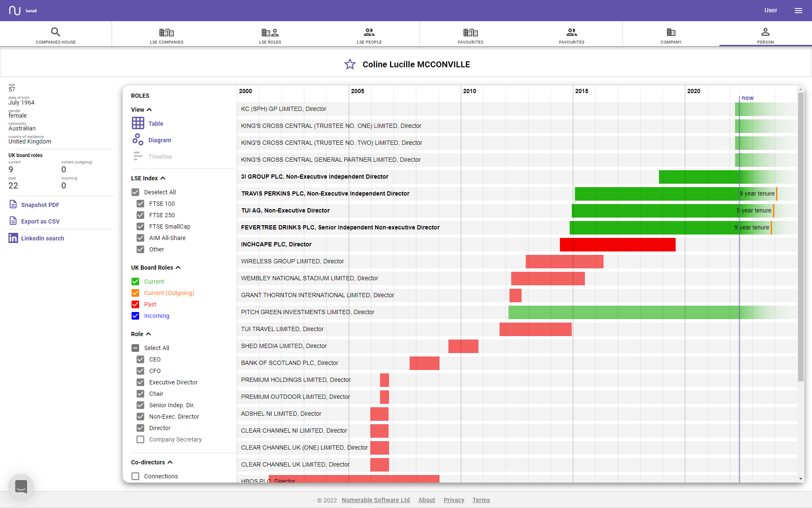Click the Companies House search icon
The image size is (812, 508).
click(55, 32)
